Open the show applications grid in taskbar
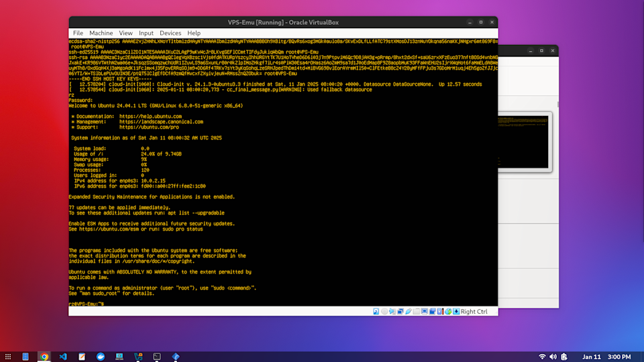The height and width of the screenshot is (362, 644). point(7,357)
